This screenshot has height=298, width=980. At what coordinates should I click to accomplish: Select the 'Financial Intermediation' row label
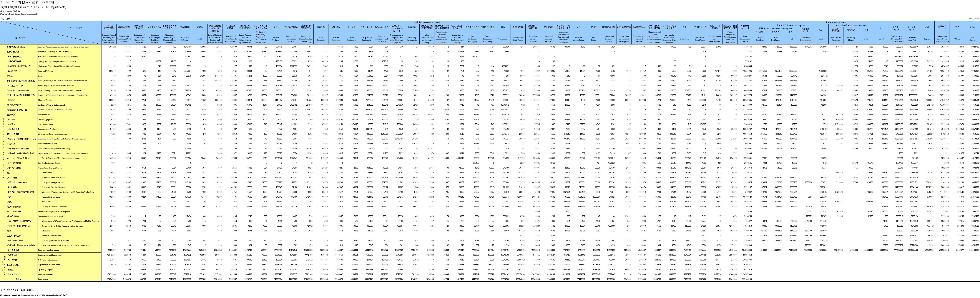coord(51,197)
